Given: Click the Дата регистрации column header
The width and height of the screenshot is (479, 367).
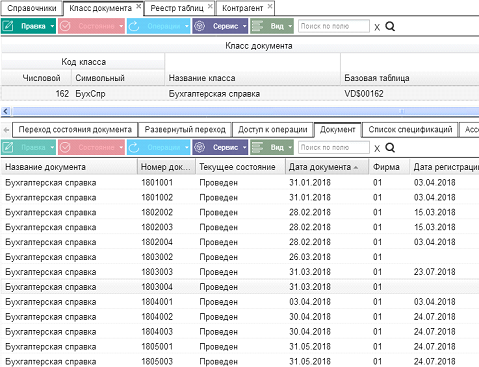Looking at the screenshot, I should click(445, 167).
